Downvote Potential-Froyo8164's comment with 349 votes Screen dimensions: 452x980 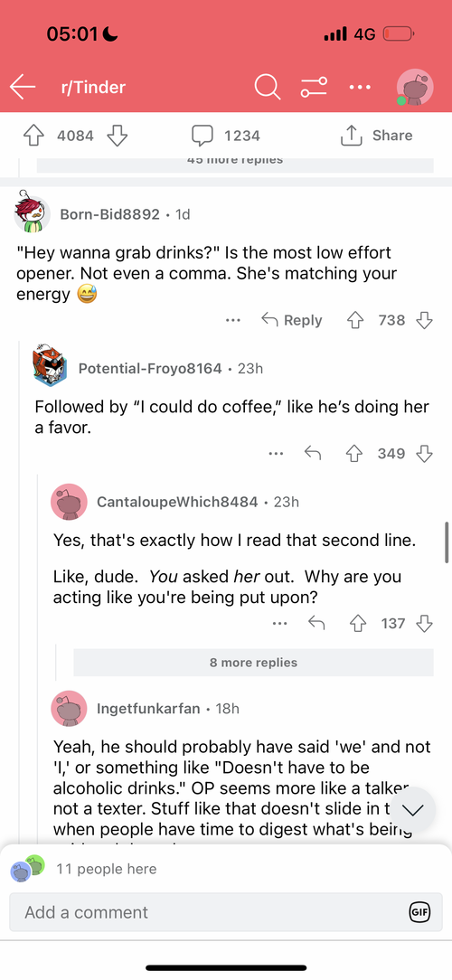pyautogui.click(x=425, y=453)
